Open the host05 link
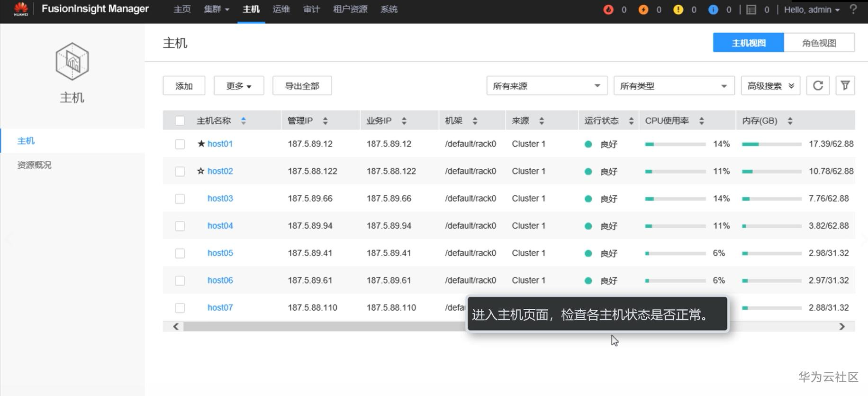Screen dimensions: 868x396 (220, 253)
